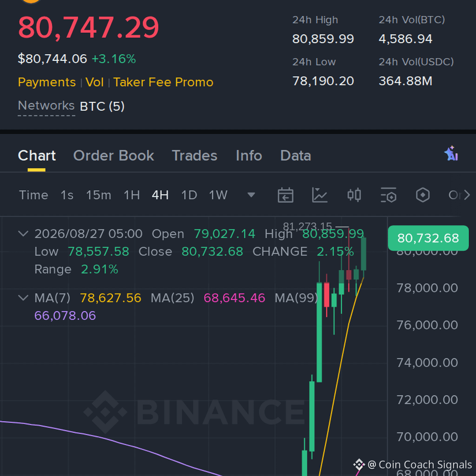
Task: Click the +3.16% change value
Action: pyautogui.click(x=114, y=59)
